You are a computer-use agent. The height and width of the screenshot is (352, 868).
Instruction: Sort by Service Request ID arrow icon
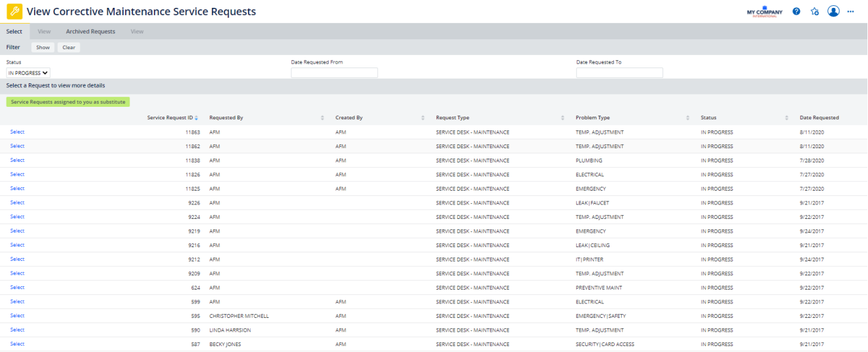point(196,118)
